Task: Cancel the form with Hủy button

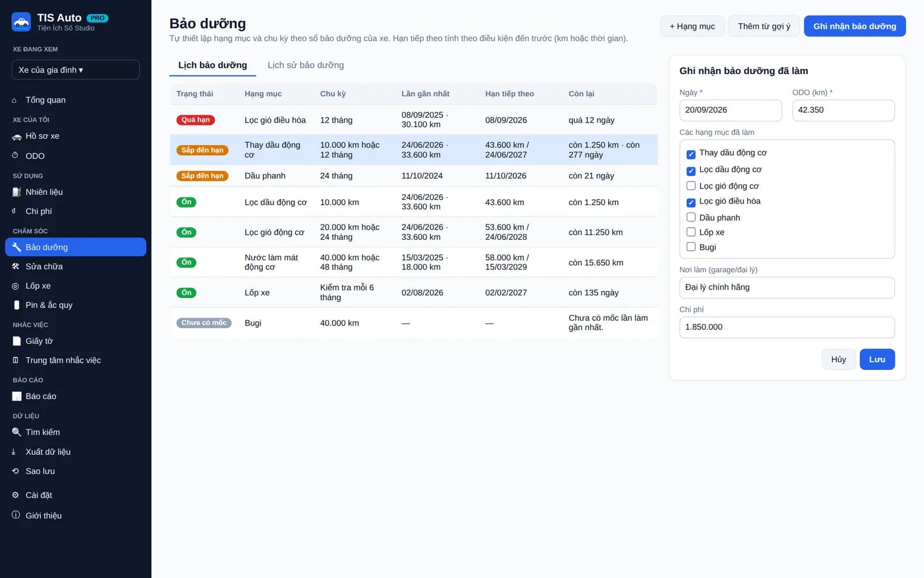Action: (839, 360)
